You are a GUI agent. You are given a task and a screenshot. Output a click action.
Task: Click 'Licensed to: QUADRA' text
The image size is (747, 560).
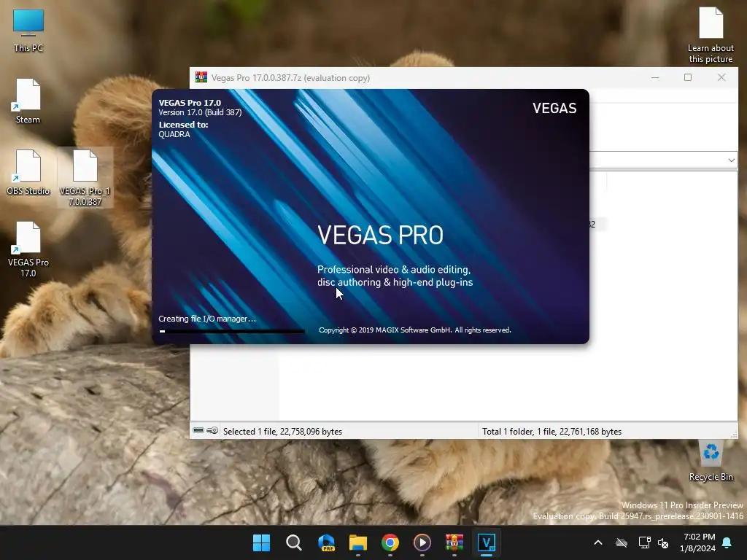(183, 129)
